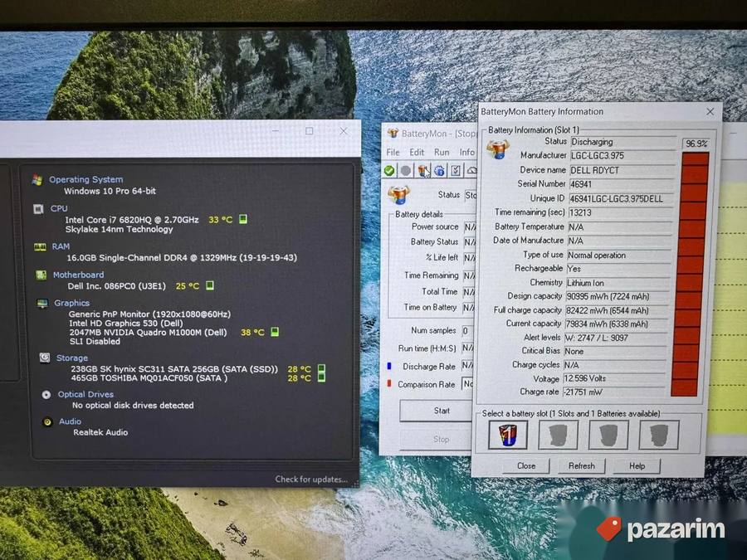
Task: Click the Time remaining field 13213
Action: click(620, 213)
